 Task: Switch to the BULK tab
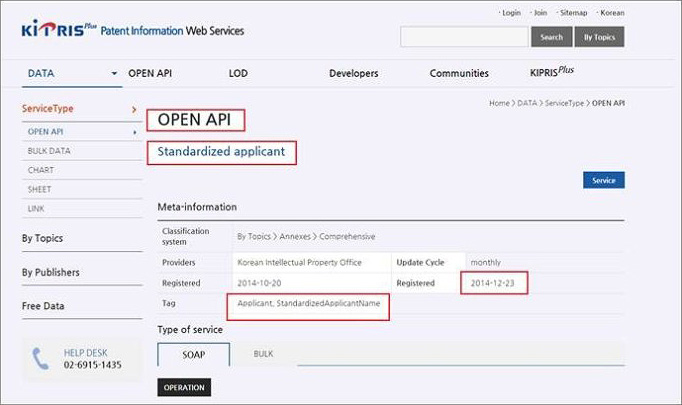click(263, 354)
